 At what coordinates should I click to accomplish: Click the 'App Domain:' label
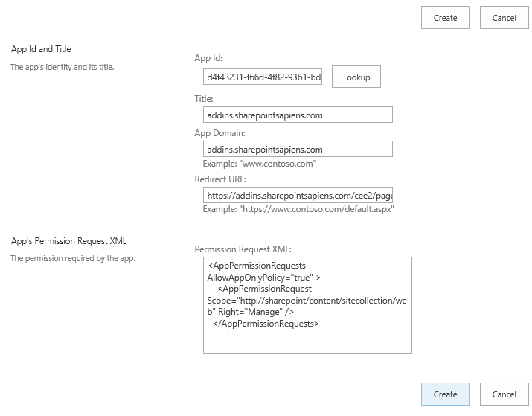point(219,133)
